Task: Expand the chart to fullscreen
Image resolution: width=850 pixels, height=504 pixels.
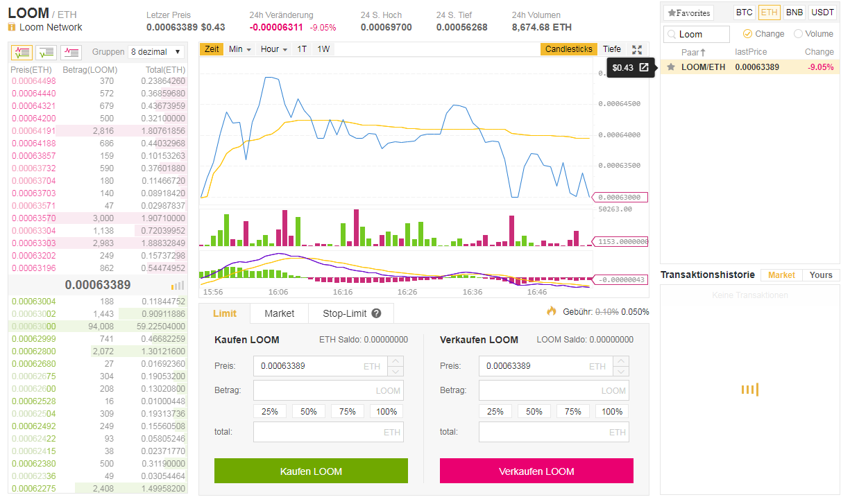Action: [x=637, y=49]
